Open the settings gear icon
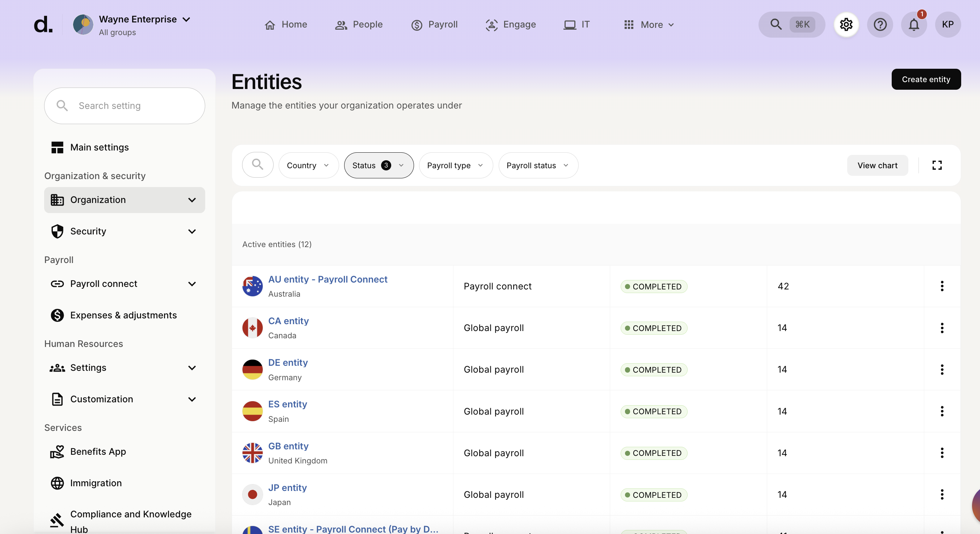This screenshot has height=534, width=980. [x=846, y=25]
